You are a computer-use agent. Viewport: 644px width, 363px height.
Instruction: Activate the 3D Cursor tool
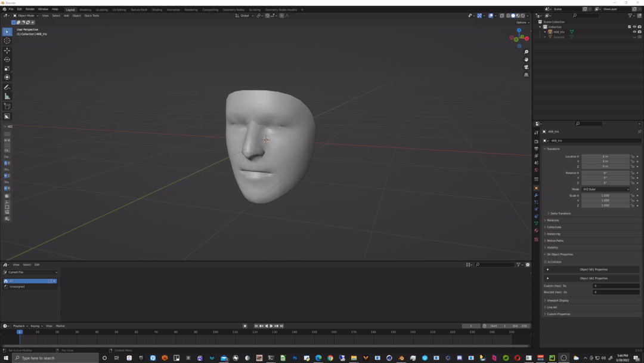point(7,41)
